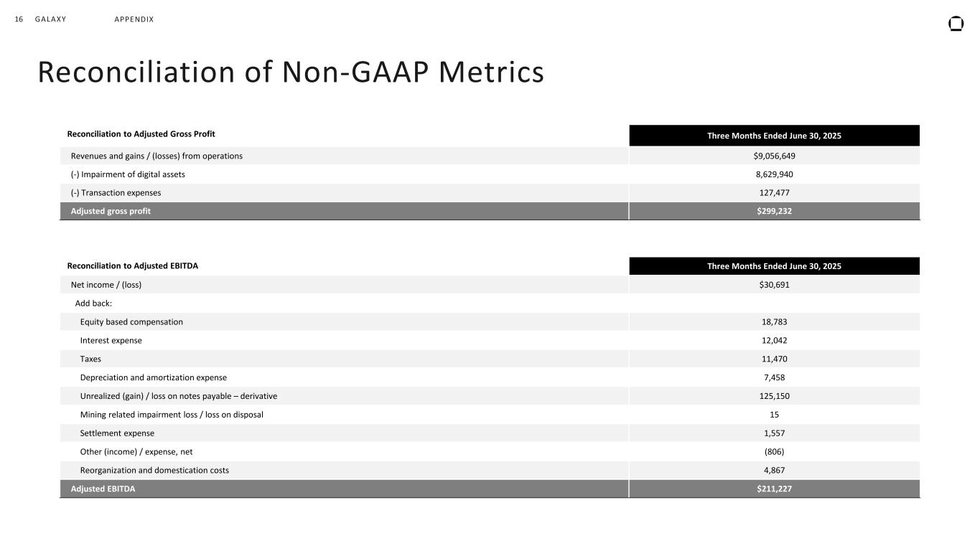Click the Reconciliation to Adjusted Gross Profit heading

[x=141, y=134]
